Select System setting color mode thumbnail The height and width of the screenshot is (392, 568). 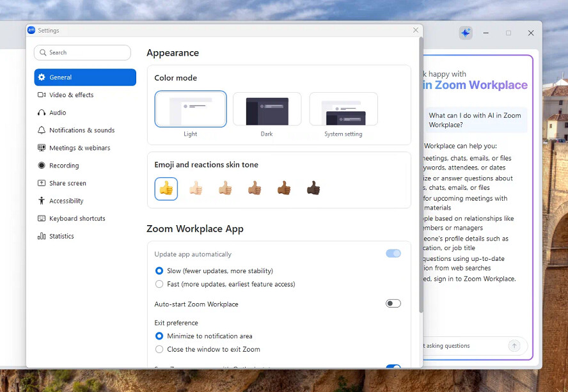[343, 109]
